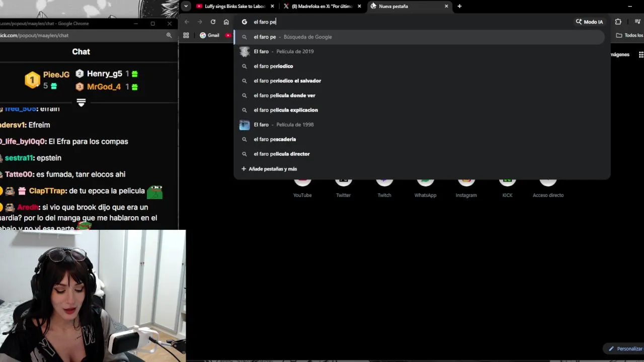
Task: Open the WhatsApp shortcut on new tab page
Action: (x=425, y=188)
